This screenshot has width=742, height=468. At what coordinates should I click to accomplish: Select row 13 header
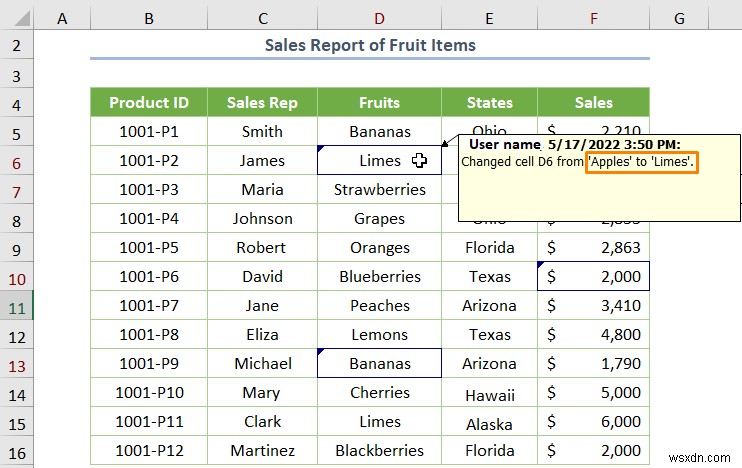pos(17,363)
